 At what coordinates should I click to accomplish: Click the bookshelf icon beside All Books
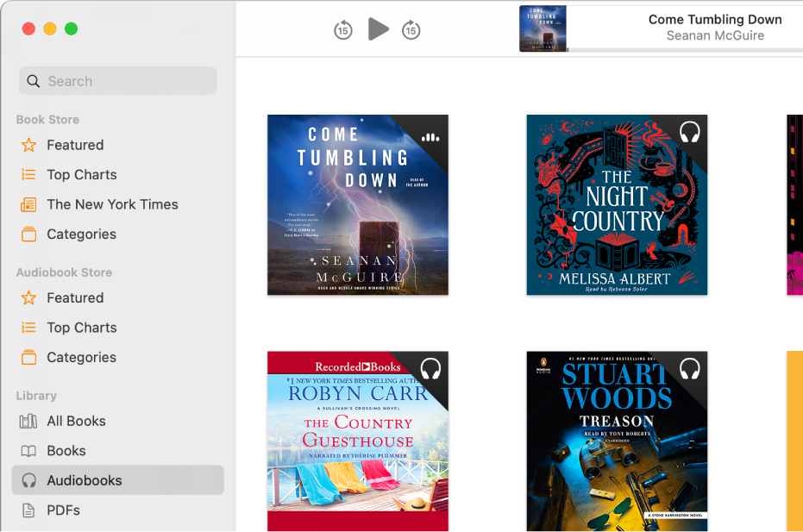pos(28,421)
